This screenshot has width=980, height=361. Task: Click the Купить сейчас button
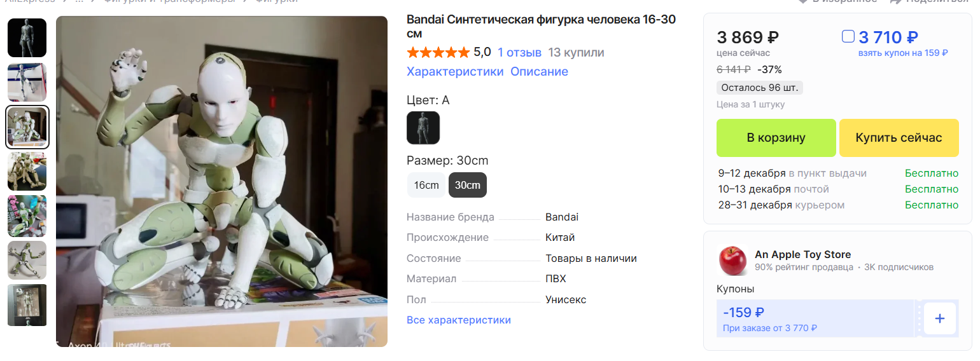point(899,138)
